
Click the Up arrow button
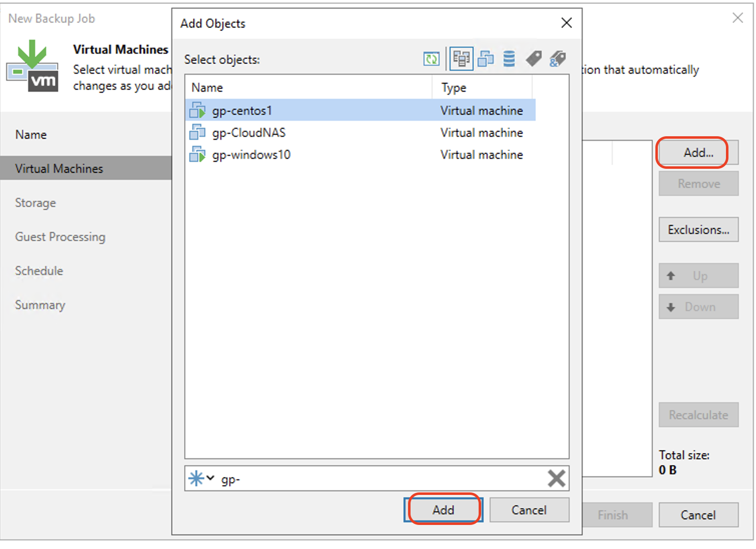coord(698,276)
